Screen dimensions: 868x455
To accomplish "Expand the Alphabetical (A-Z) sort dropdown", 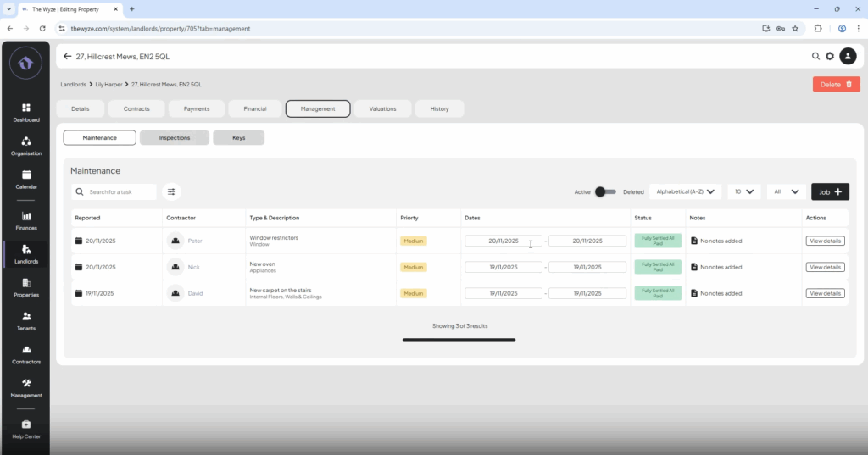I will coord(686,192).
